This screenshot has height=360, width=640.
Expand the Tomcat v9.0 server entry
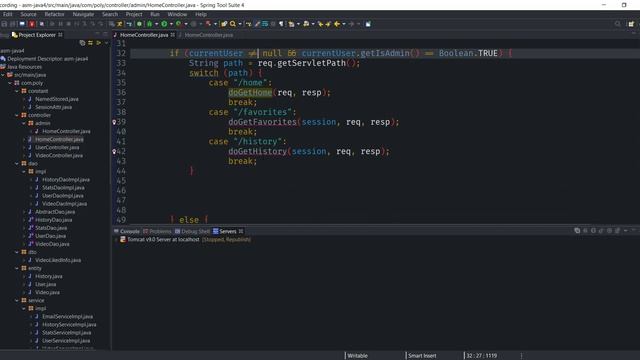[116, 240]
